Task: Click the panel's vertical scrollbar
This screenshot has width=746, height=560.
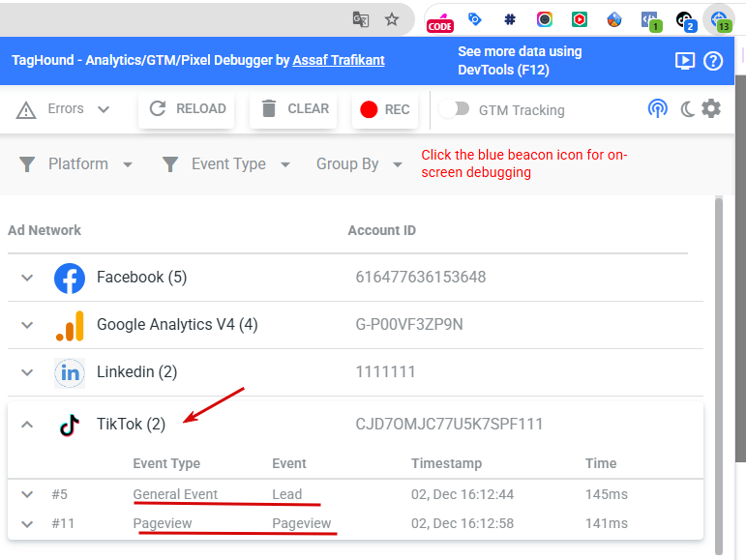Action: pos(718,375)
